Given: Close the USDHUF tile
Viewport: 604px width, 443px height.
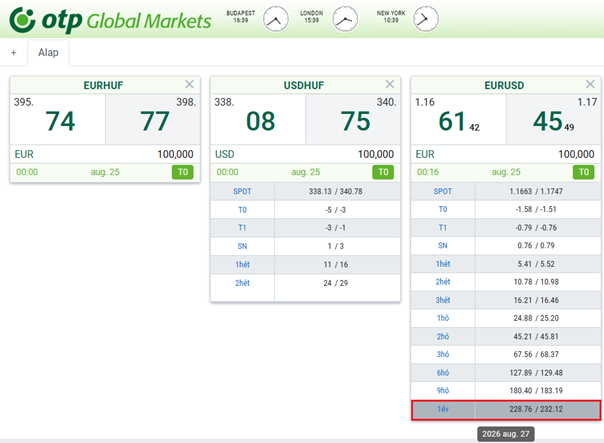Looking at the screenshot, I should 390,84.
